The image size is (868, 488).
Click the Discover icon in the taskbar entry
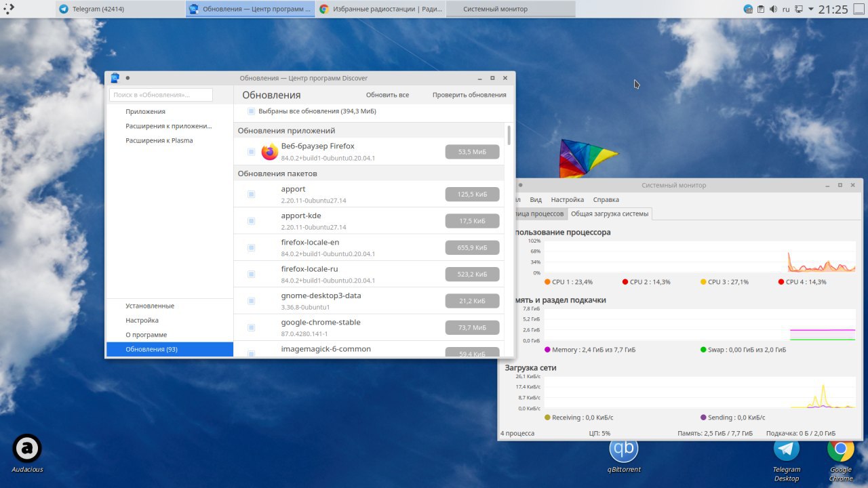[194, 9]
